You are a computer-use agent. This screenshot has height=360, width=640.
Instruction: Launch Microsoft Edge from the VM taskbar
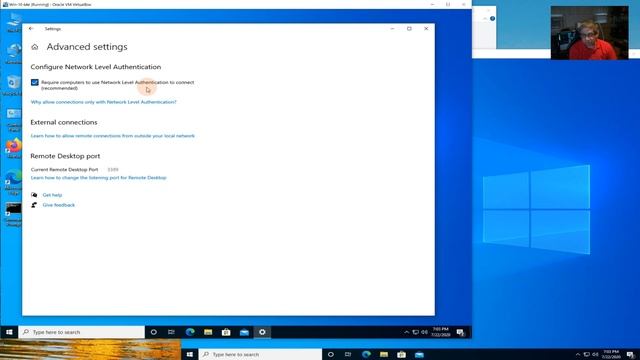click(190, 332)
